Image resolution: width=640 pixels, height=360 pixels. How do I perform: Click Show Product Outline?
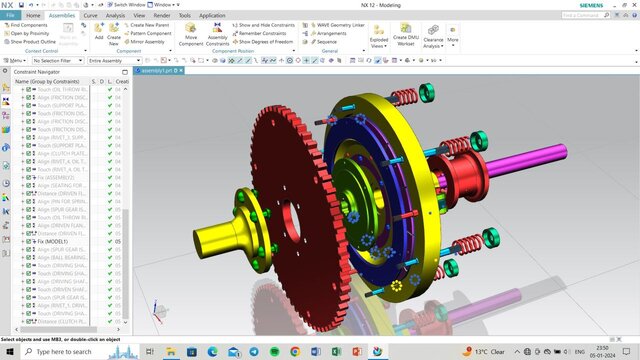[30, 42]
